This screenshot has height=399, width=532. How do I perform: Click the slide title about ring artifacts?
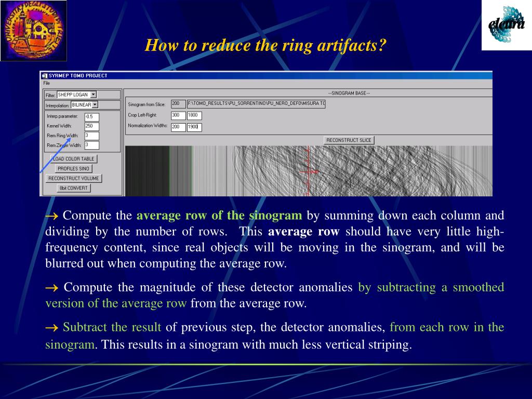click(265, 46)
